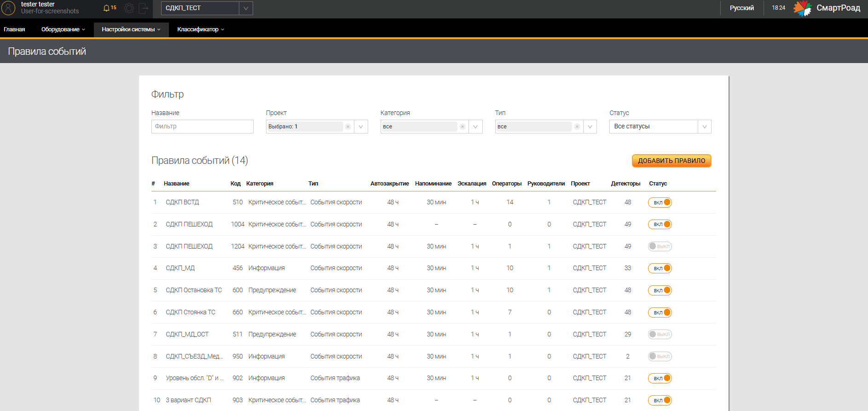This screenshot has height=411, width=868.
Task: Clear the Project filter selection
Action: tap(348, 127)
